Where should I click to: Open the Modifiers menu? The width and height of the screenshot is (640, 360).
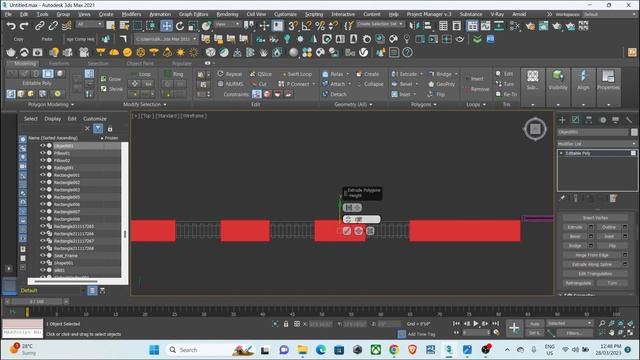click(x=131, y=14)
